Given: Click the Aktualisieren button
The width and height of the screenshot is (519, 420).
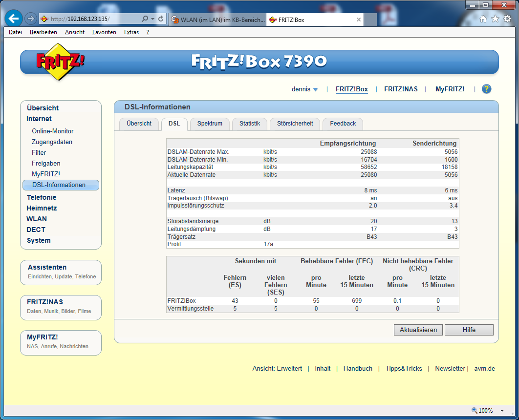Looking at the screenshot, I should coord(418,330).
